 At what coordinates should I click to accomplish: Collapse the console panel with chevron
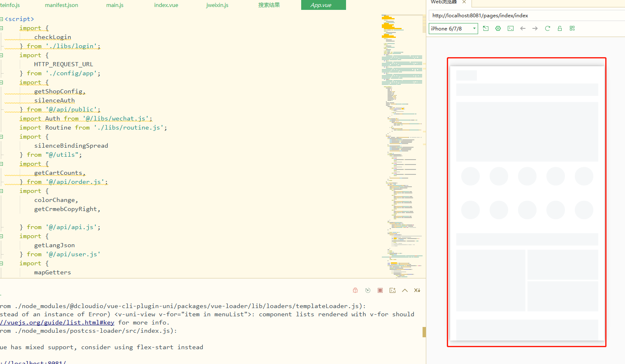point(405,290)
